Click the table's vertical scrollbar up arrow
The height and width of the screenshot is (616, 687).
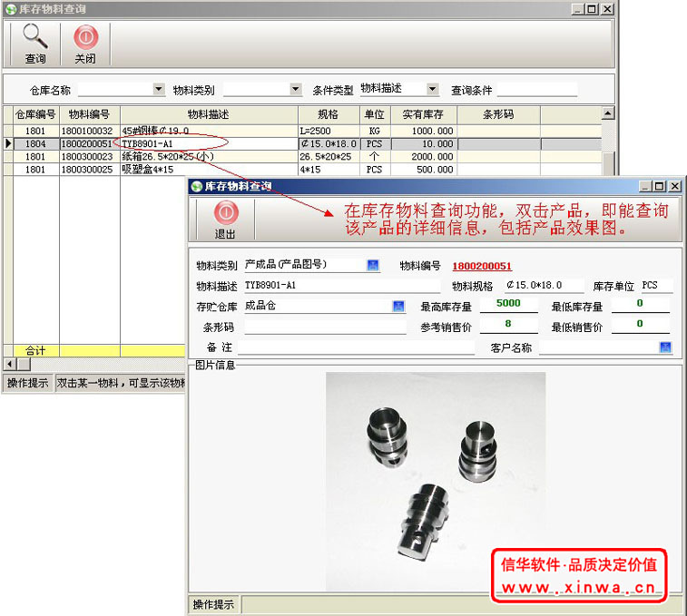click(608, 113)
